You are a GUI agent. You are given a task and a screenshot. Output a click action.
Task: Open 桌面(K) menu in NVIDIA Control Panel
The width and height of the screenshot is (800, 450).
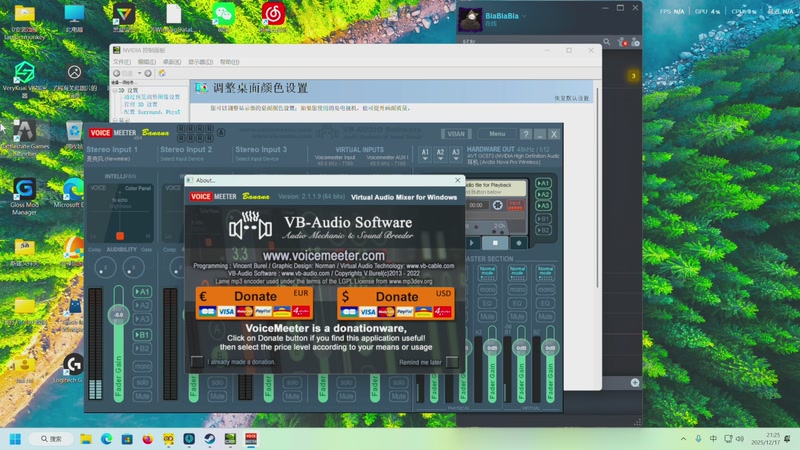pos(172,62)
